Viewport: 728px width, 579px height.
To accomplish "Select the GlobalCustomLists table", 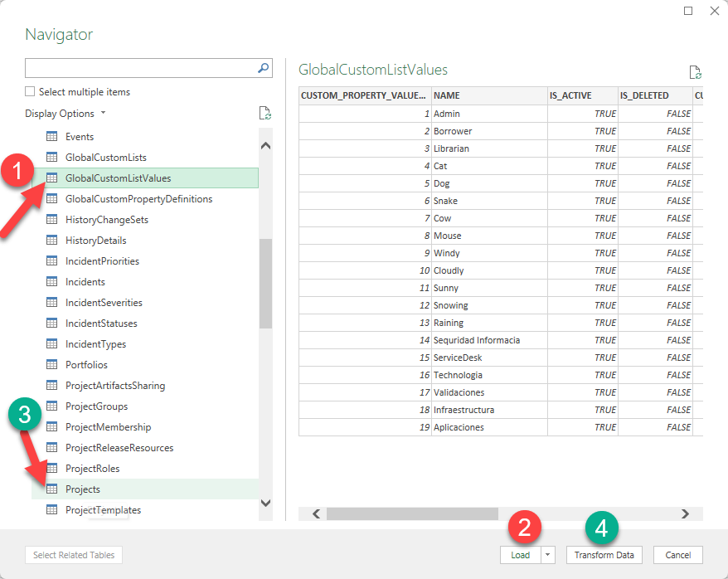I will (x=105, y=158).
